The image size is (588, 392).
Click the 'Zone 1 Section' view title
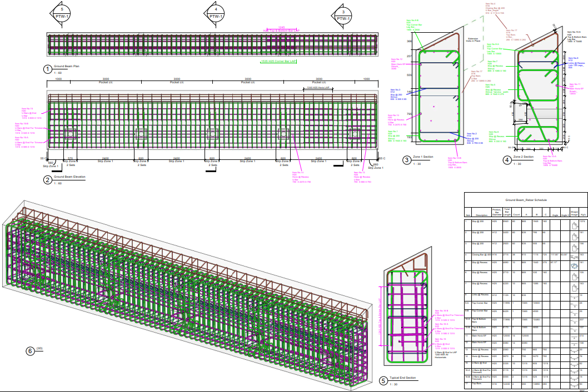(423, 157)
